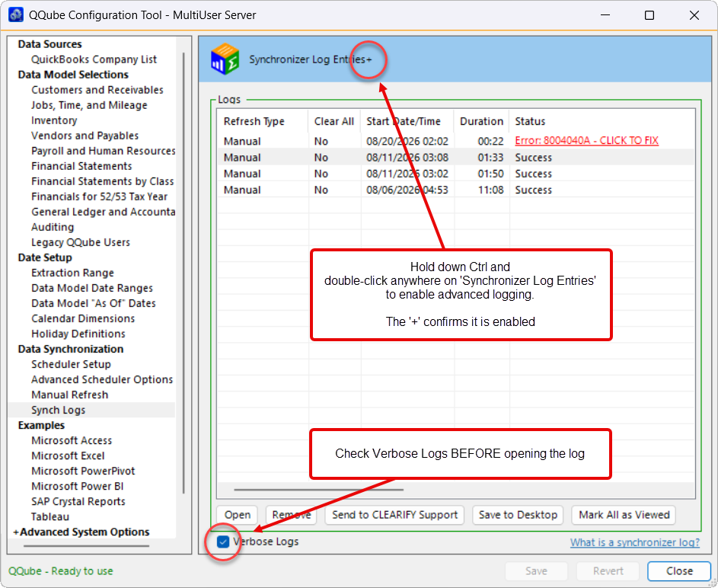718x588 pixels.
Task: Select Advanced Scheduler Options
Action: point(102,379)
